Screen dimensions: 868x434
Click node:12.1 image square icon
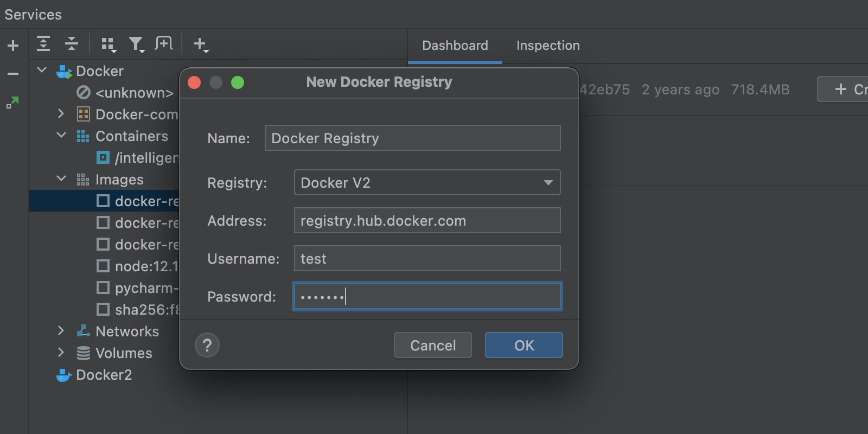(x=103, y=266)
